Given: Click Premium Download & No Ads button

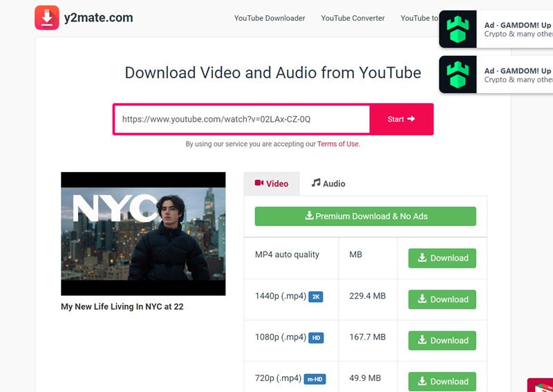Looking at the screenshot, I should click(366, 216).
